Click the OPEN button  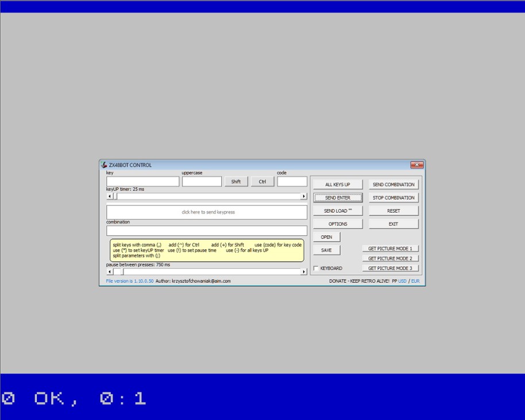[x=327, y=237]
